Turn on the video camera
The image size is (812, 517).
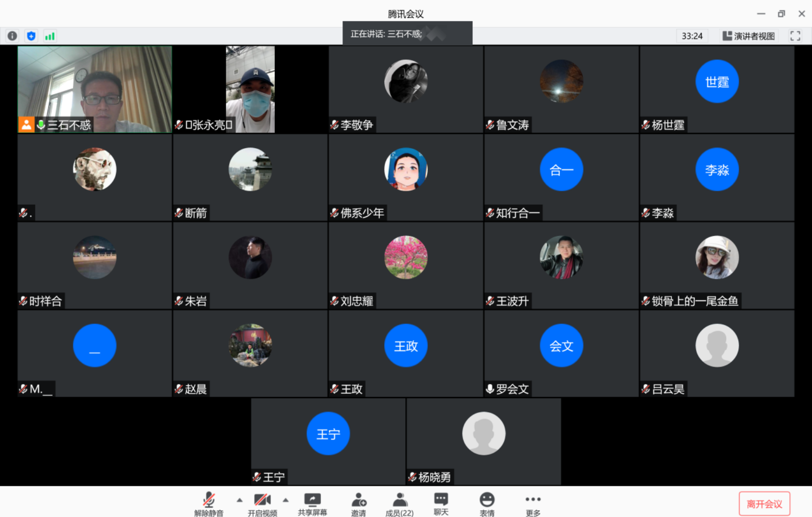click(263, 504)
